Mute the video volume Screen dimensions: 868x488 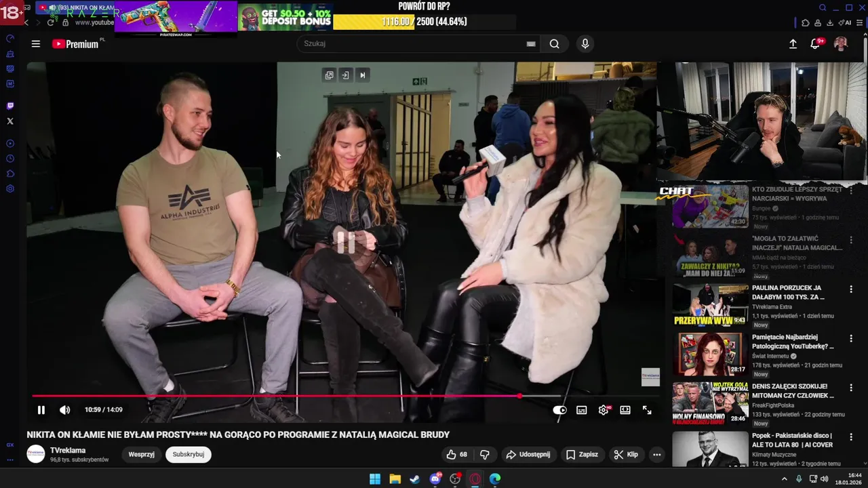(65, 410)
